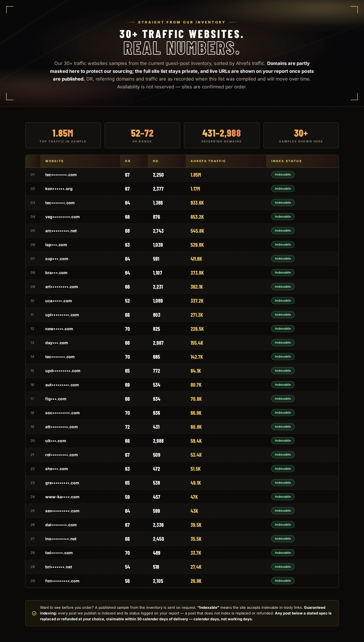The height and width of the screenshot is (642, 364).
Task: Click the 933.6K traffic value
Action: click(x=197, y=203)
